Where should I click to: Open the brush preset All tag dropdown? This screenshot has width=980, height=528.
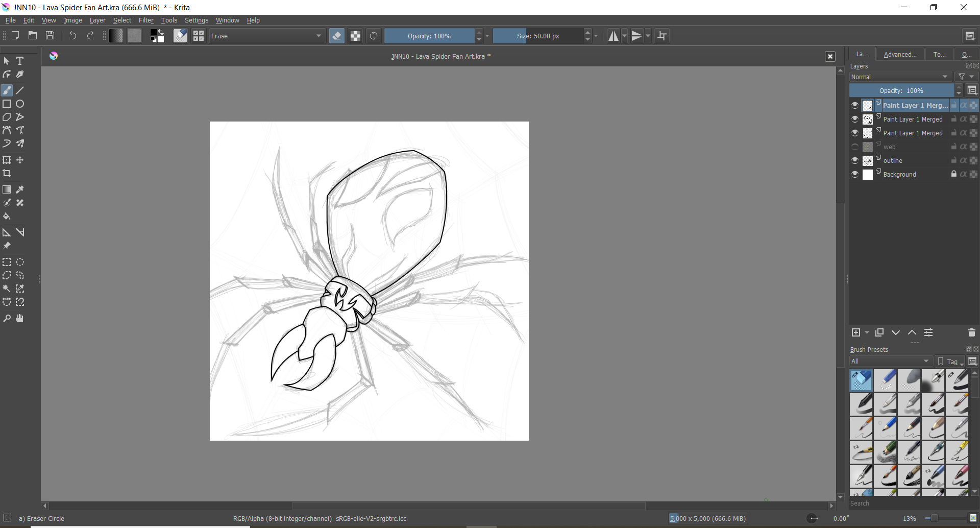891,361
